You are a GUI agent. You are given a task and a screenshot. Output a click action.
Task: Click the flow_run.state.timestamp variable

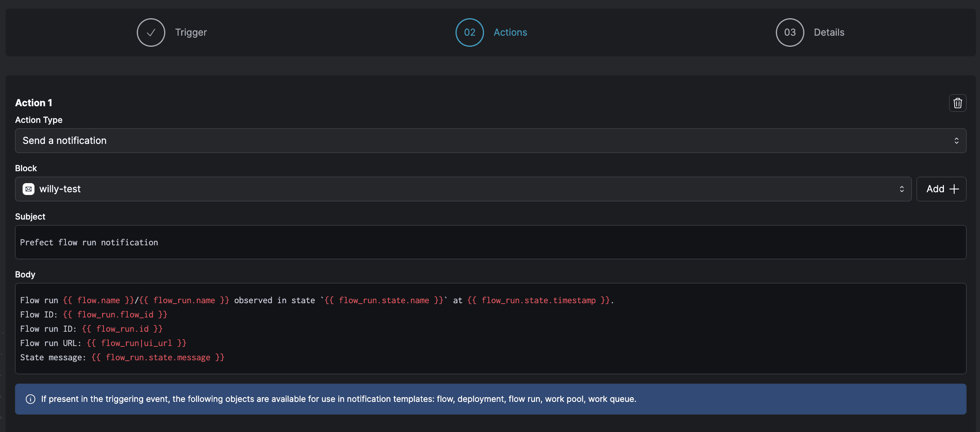tap(538, 300)
